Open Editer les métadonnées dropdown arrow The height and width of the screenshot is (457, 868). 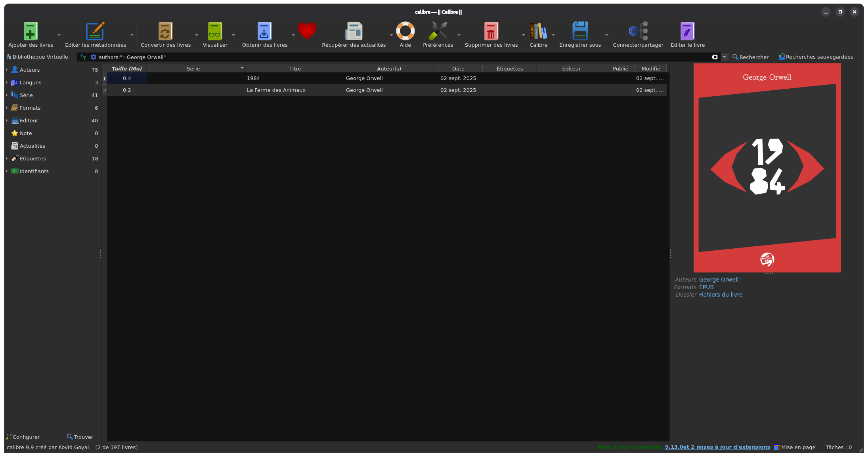pos(132,35)
